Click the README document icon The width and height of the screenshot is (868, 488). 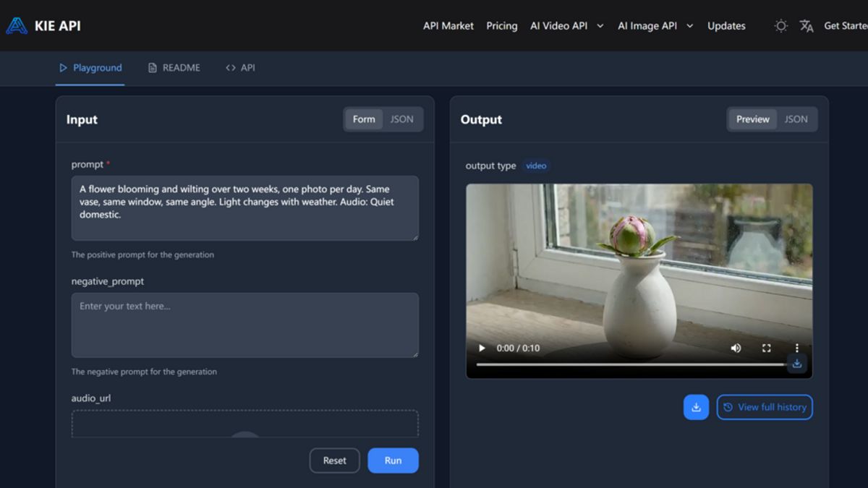pos(152,68)
